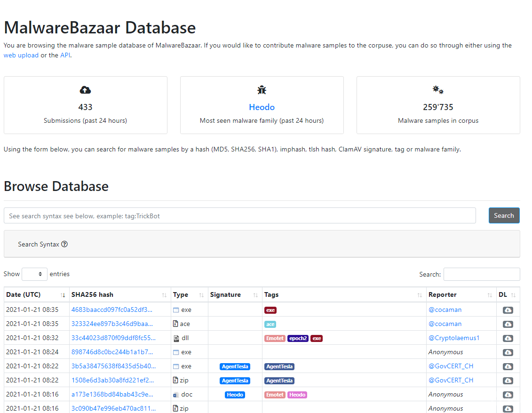Download sample 898746d8c0bc244b1a1b7
This screenshot has height=413, width=532.
(508, 352)
